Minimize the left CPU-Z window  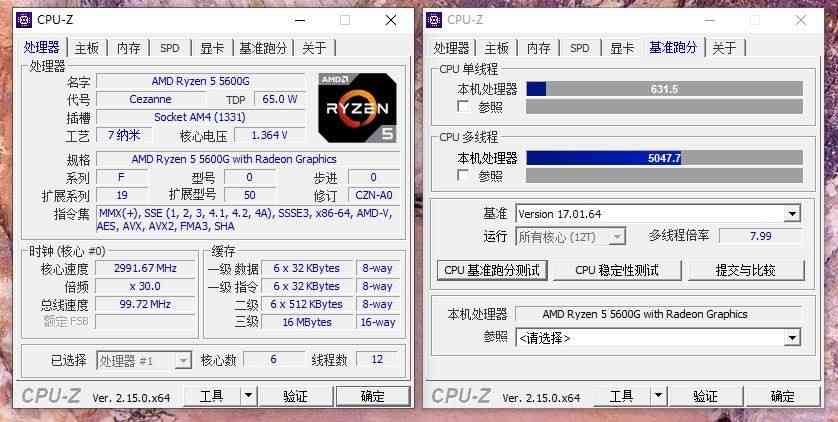coord(300,20)
